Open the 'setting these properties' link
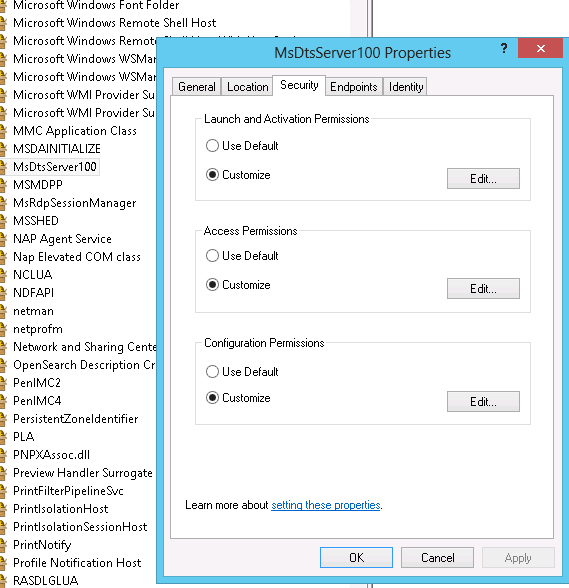 (326, 505)
